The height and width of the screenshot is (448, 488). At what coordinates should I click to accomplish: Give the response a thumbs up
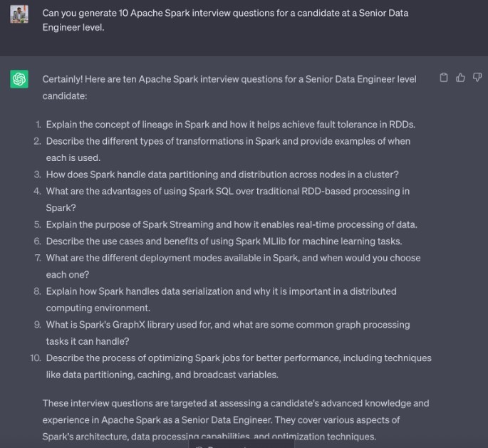click(x=460, y=78)
